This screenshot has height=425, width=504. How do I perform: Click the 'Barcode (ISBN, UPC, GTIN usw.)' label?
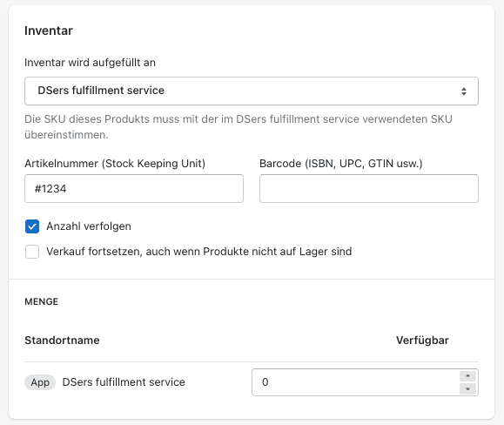[341, 164]
